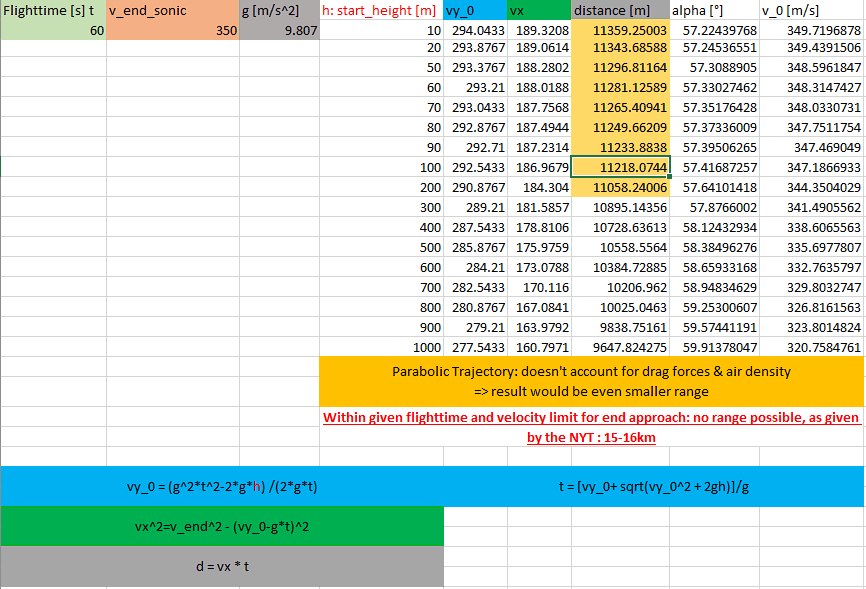Click vy_0 value 284.21
The height and width of the screenshot is (589, 866).
click(x=475, y=267)
